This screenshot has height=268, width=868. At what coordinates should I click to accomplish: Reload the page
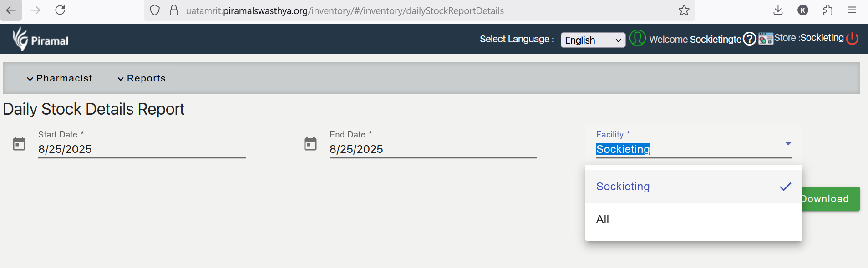(x=60, y=10)
